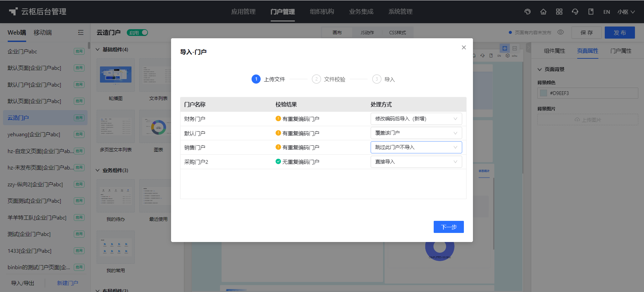Open the 小枢 user menu

[626, 12]
